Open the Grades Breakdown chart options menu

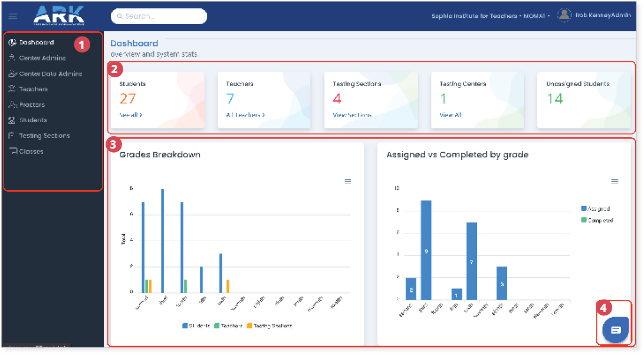coord(348,181)
